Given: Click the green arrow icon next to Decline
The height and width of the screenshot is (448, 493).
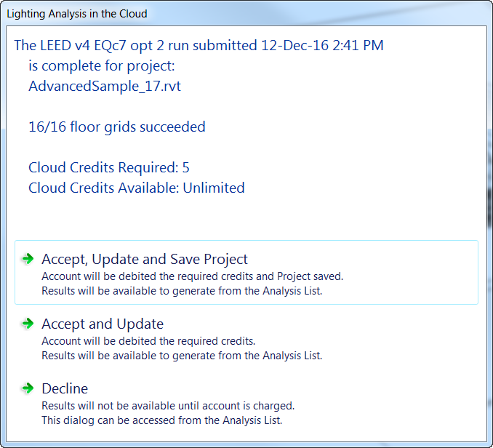Looking at the screenshot, I should [28, 388].
